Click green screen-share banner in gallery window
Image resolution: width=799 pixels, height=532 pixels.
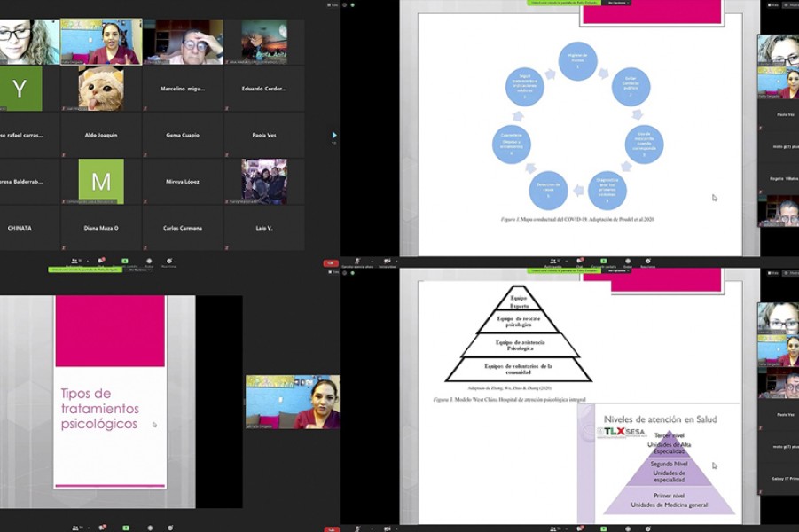tap(85, 270)
